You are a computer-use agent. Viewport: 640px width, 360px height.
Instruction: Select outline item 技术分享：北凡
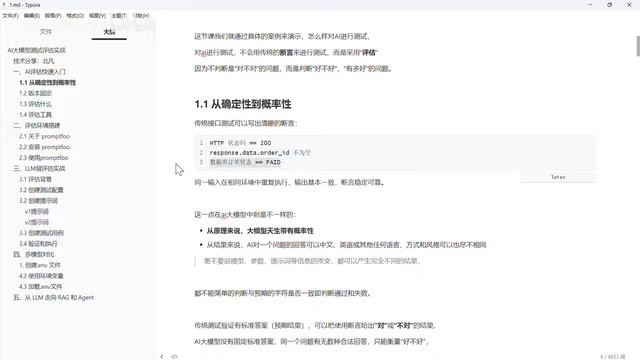(33, 61)
